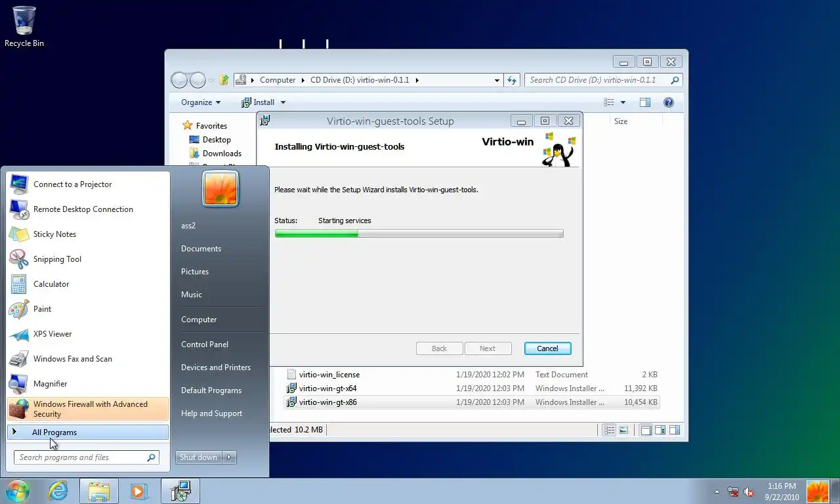Open view options dropdown arrow in Explorer
The image size is (840, 504).
623,102
